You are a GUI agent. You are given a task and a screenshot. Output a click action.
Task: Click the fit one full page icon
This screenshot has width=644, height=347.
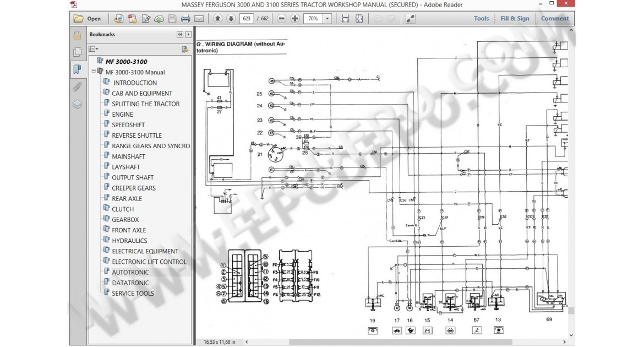pos(359,19)
